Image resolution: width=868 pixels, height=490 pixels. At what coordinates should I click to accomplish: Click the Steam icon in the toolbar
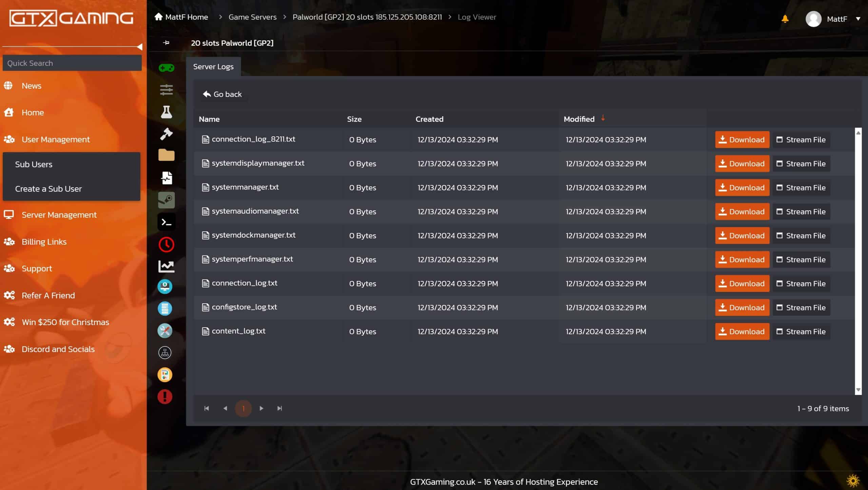166,200
